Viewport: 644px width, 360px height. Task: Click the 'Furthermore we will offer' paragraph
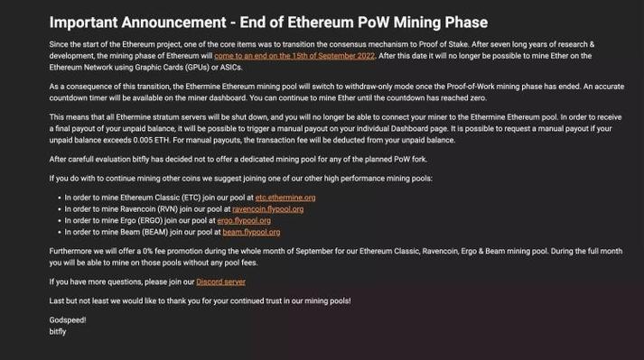click(336, 257)
